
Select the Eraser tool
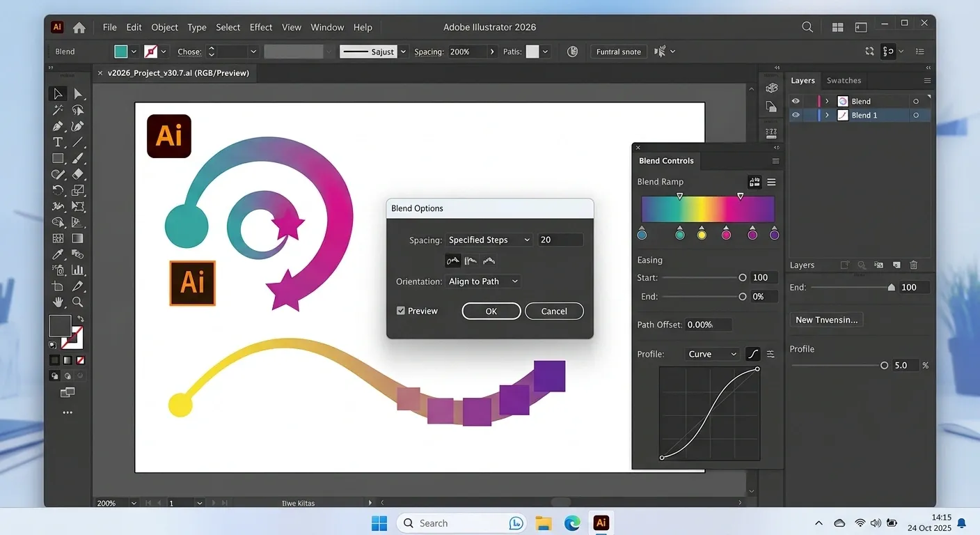point(78,174)
